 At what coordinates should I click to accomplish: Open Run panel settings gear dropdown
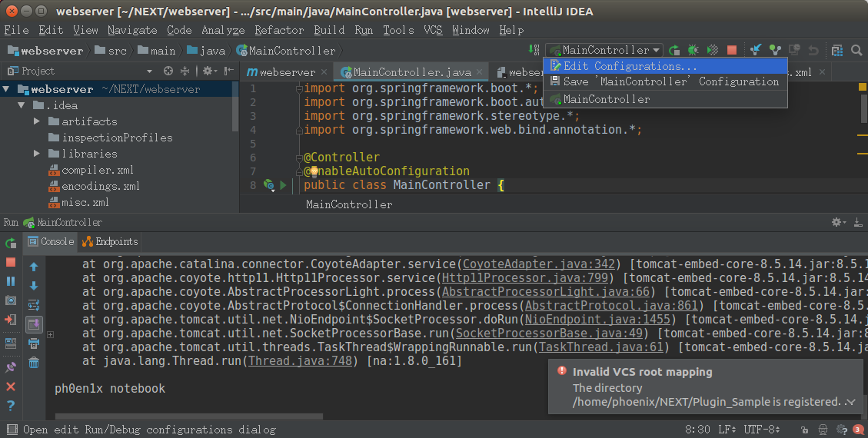click(839, 222)
